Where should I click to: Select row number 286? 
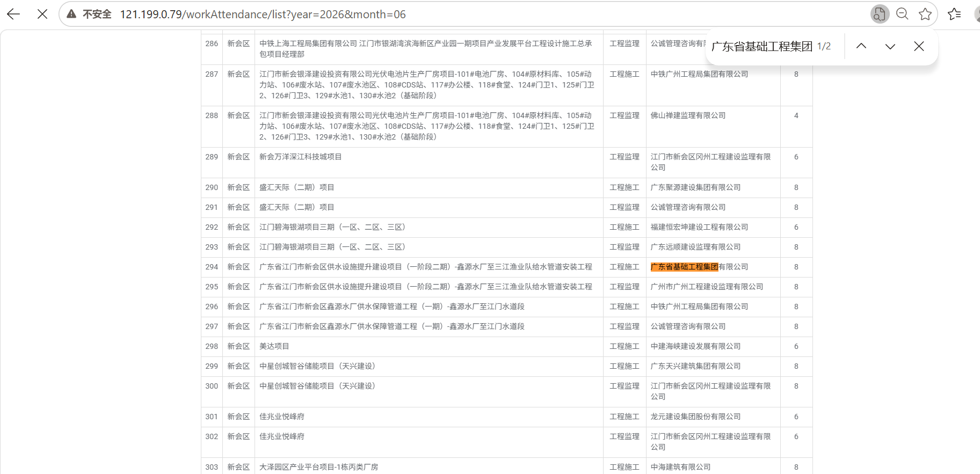pos(212,43)
